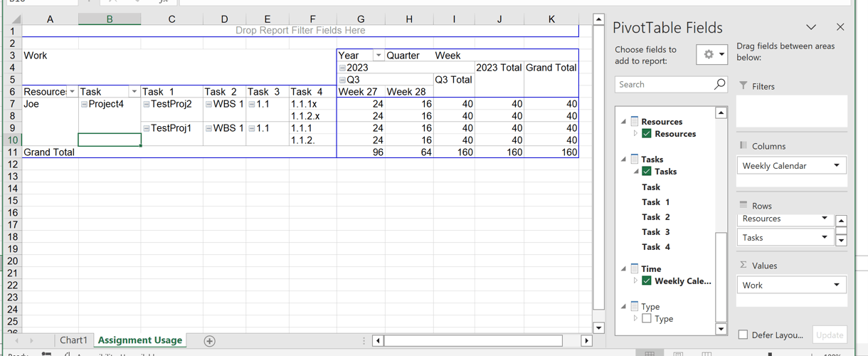The height and width of the screenshot is (356, 868).
Task: Open Work dropdown in Values area
Action: point(837,286)
